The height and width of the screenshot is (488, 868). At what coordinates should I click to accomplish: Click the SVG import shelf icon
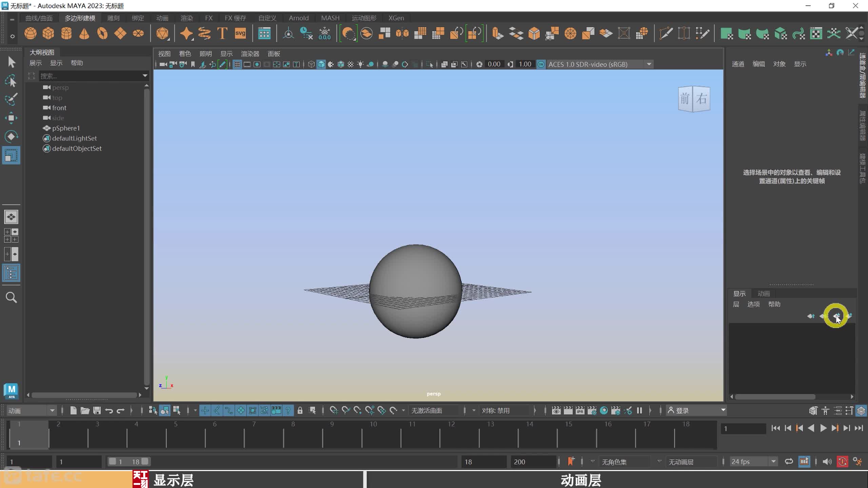pyautogui.click(x=240, y=34)
